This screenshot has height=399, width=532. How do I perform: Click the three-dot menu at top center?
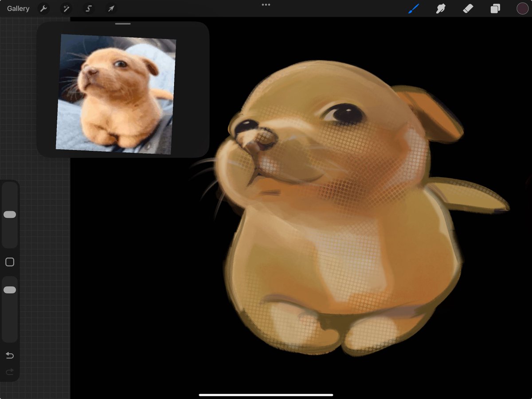point(266,5)
